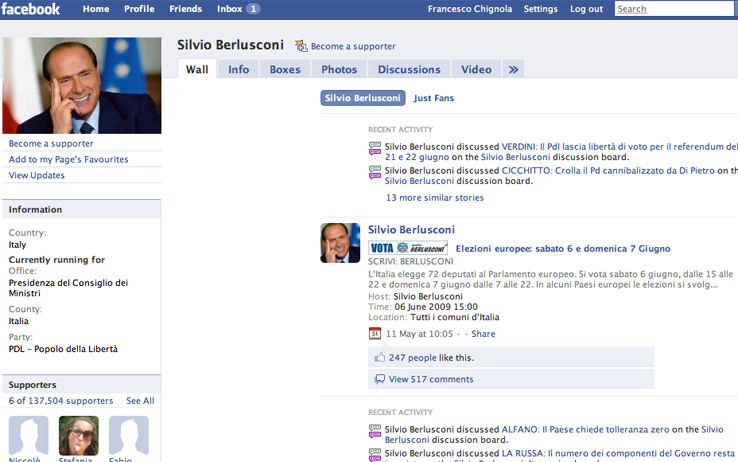
Task: Click discussion icon beside the VERDINI story
Action: (x=375, y=148)
